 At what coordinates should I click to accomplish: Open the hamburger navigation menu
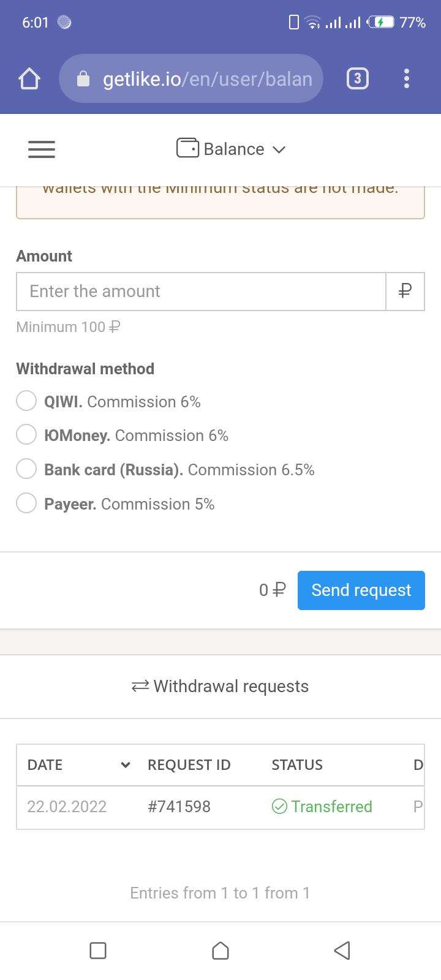point(42,149)
